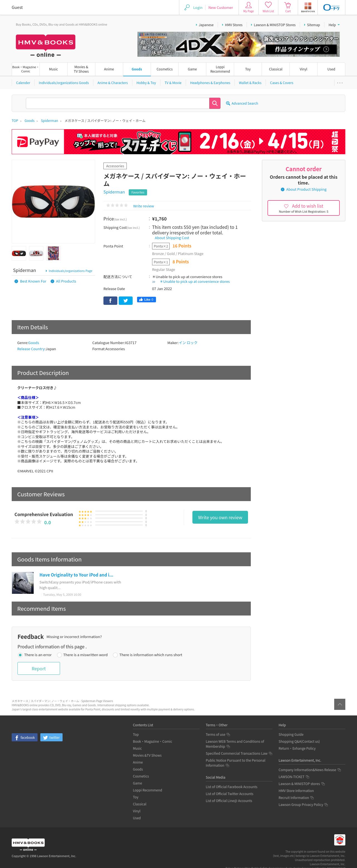357x868 pixels.
Task: Open the Anime tab
Action: (x=109, y=69)
